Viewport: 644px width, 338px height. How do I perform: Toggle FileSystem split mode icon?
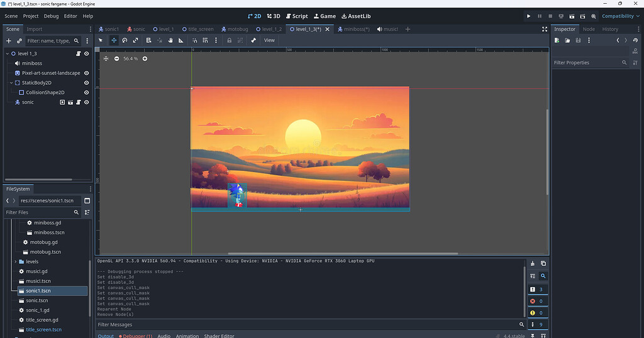click(x=87, y=200)
